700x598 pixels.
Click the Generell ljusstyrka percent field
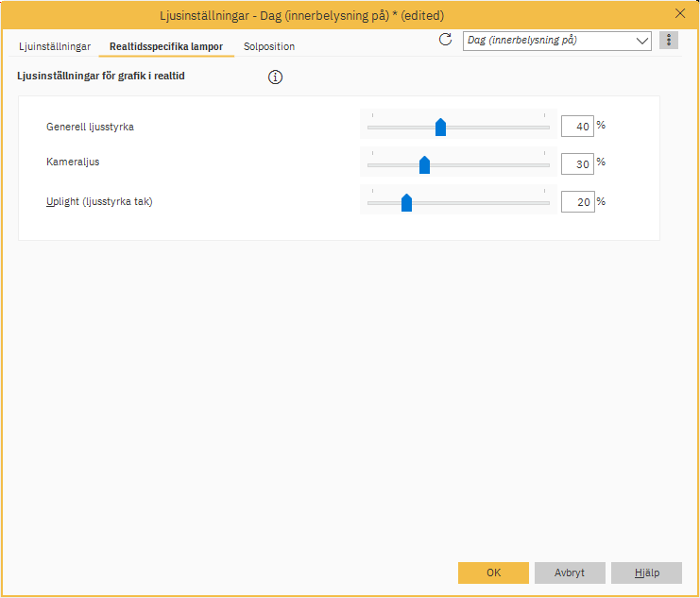577,127
